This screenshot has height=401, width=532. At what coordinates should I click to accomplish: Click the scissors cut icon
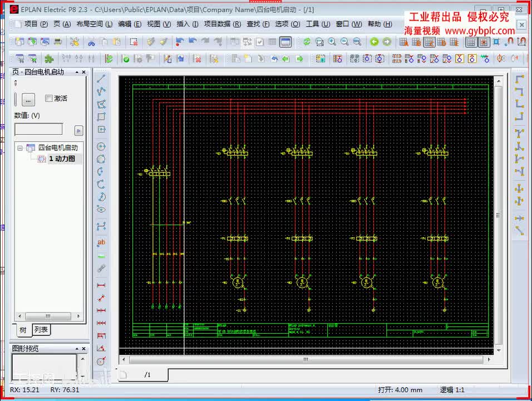click(91, 42)
